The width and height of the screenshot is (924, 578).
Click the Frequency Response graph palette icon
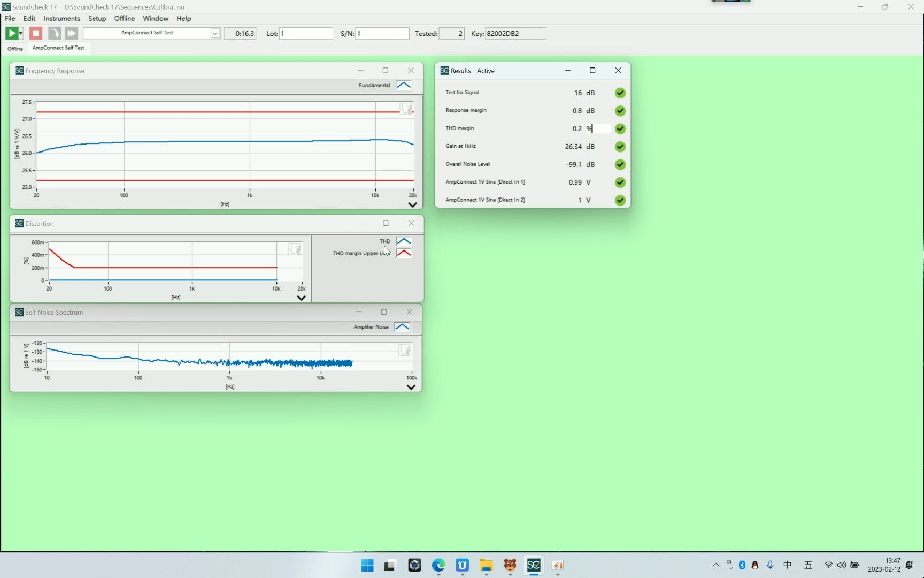[x=406, y=109]
